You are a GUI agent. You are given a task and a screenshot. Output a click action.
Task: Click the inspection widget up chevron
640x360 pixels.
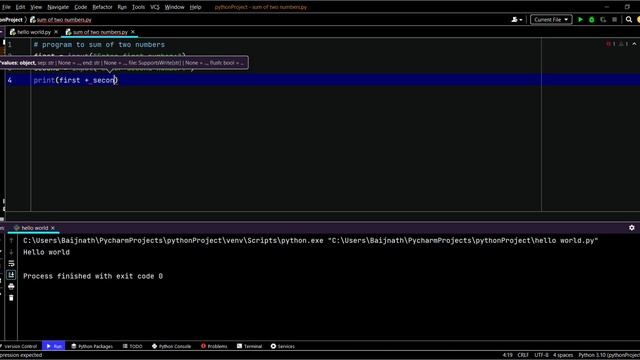tap(634, 44)
